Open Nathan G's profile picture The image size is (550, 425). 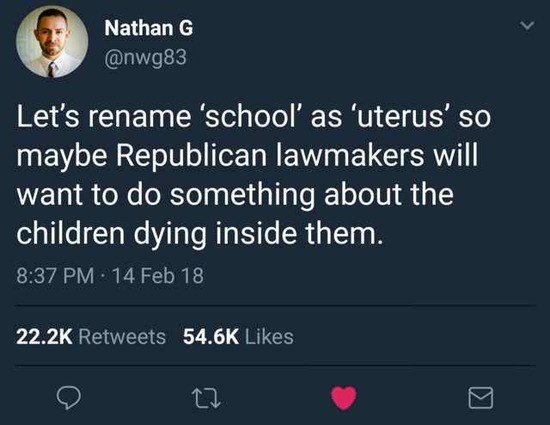(52, 42)
